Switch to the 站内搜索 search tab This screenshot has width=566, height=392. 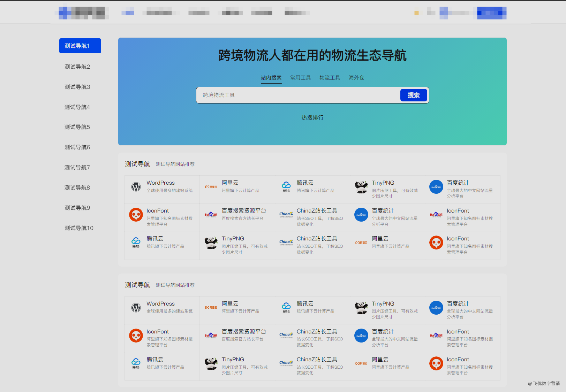coord(271,78)
